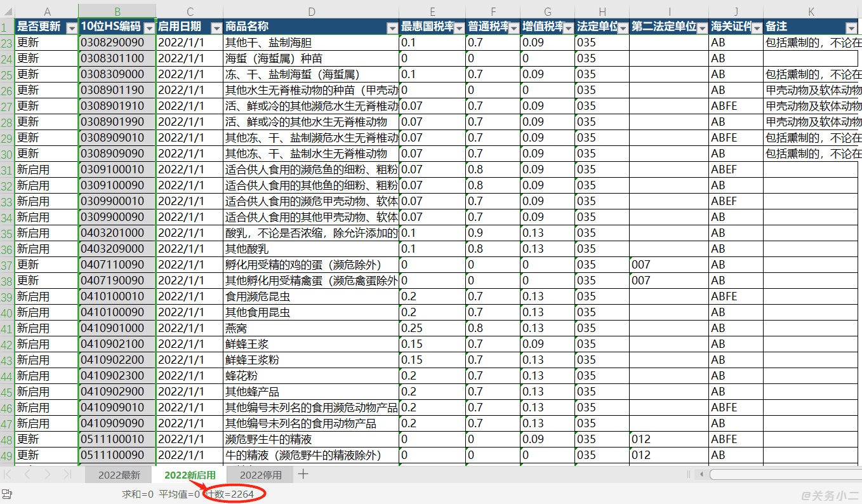This screenshot has height=504, width=862.
Task: Open the filter dropdown for 商品名称
Action: click(x=390, y=26)
